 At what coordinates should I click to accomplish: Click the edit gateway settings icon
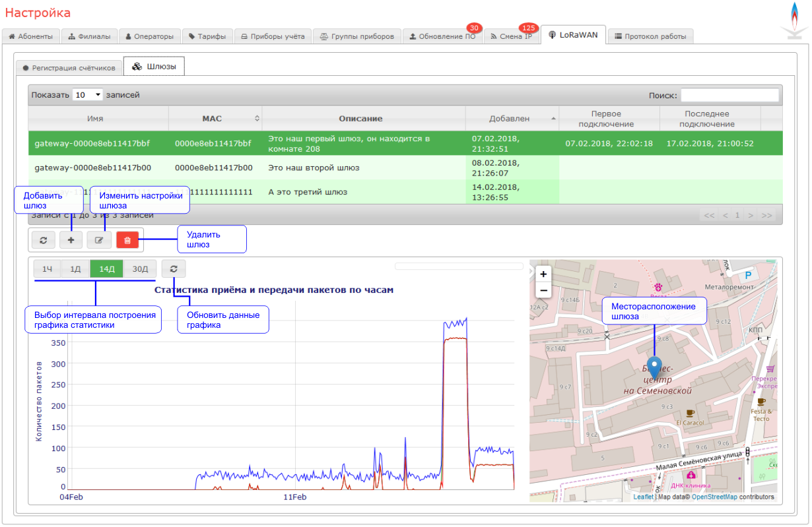click(x=99, y=240)
